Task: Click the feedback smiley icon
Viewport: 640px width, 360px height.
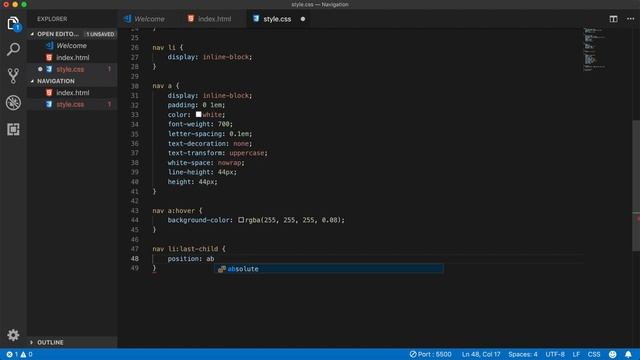Action: [613, 354]
